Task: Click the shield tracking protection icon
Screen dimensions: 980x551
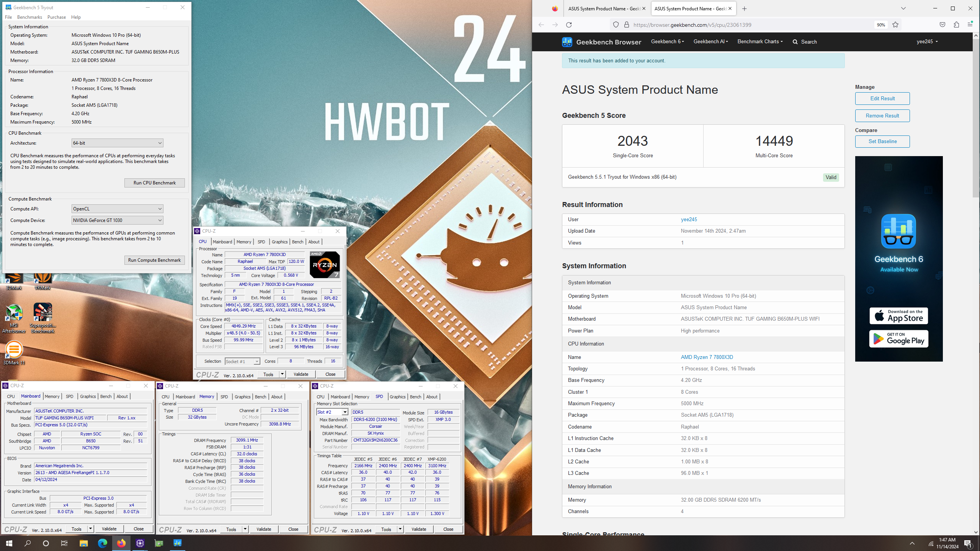Action: pos(616,25)
